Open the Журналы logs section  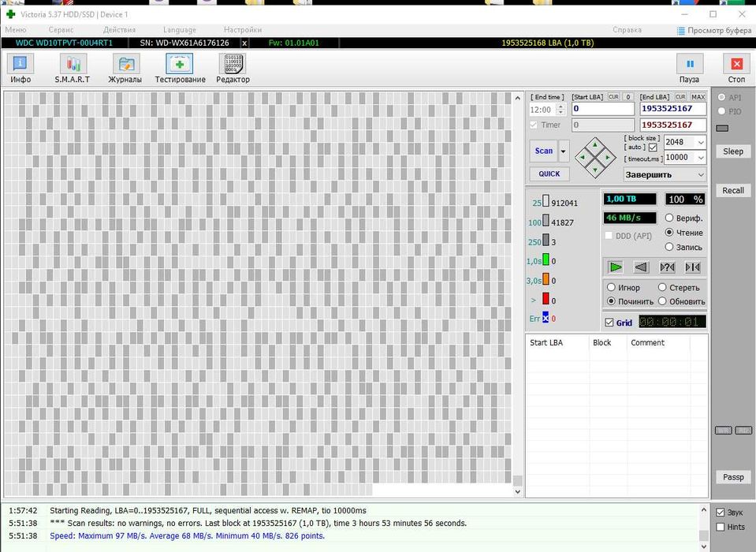point(125,69)
